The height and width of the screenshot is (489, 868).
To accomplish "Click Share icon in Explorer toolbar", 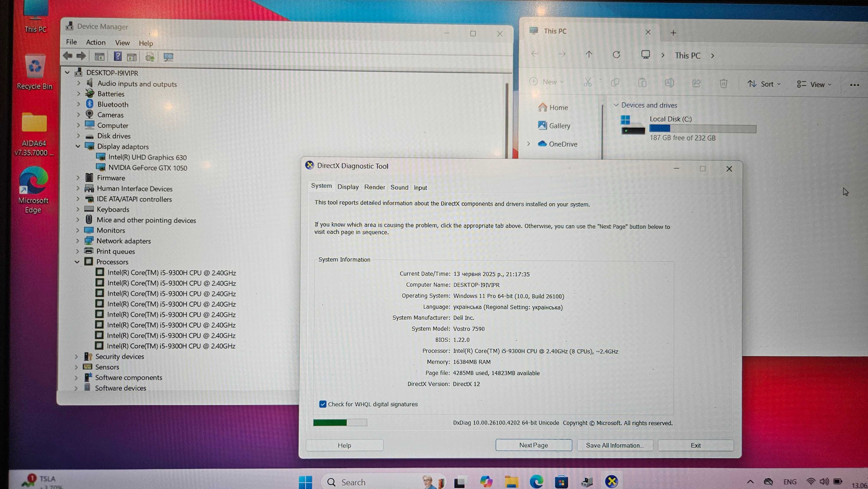I will [697, 83].
